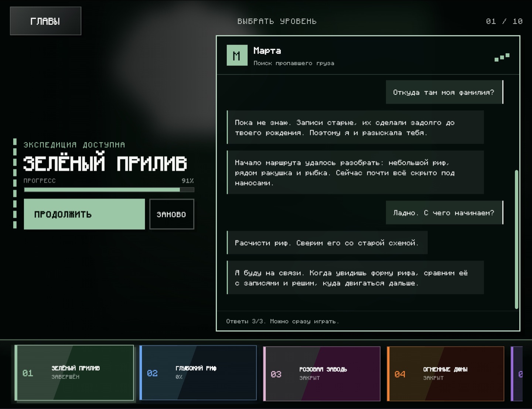Viewport: 532px width, 409px height.
Task: Click the ПРОДОЛЖИТЬ button
Action: coord(84,214)
